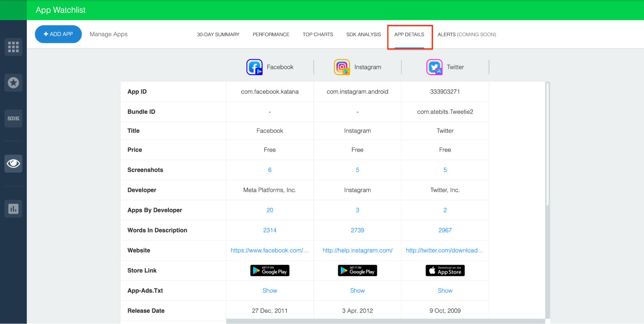Click the Instagram app icon in header

point(342,67)
